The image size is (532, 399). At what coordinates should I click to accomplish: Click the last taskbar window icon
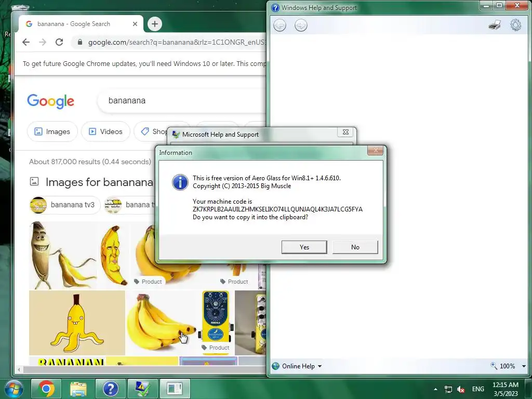(x=175, y=389)
